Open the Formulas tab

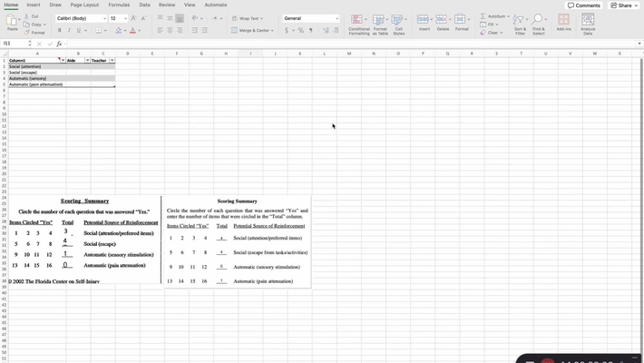119,5
